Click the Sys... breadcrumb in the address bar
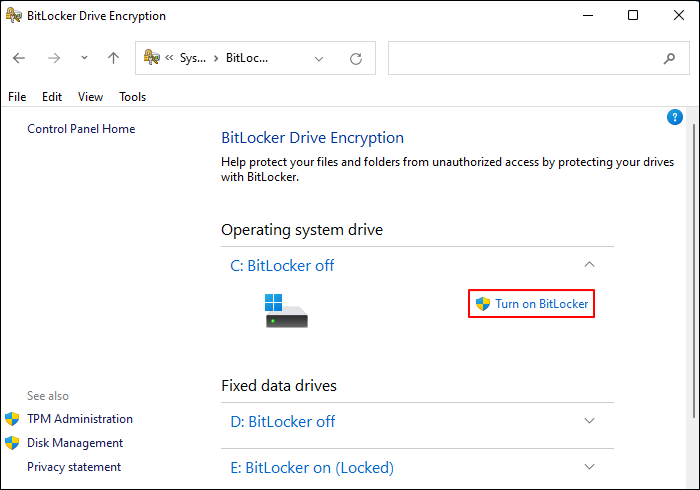 193,58
